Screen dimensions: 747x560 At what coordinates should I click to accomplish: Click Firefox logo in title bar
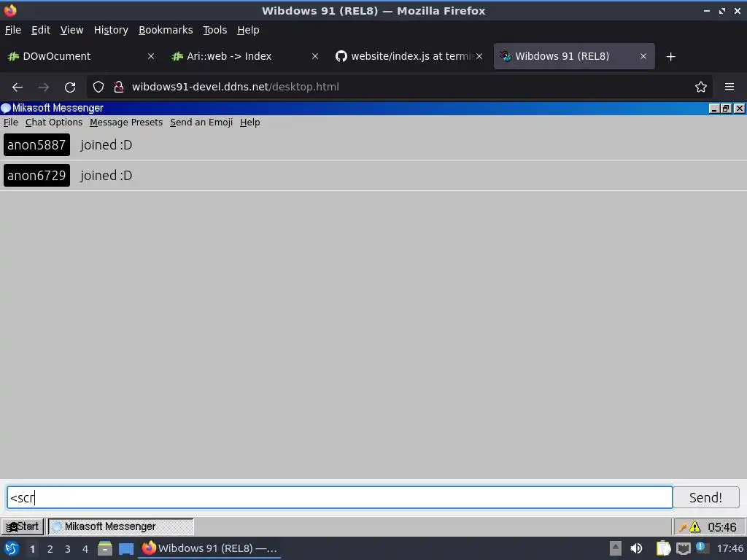pyautogui.click(x=10, y=10)
